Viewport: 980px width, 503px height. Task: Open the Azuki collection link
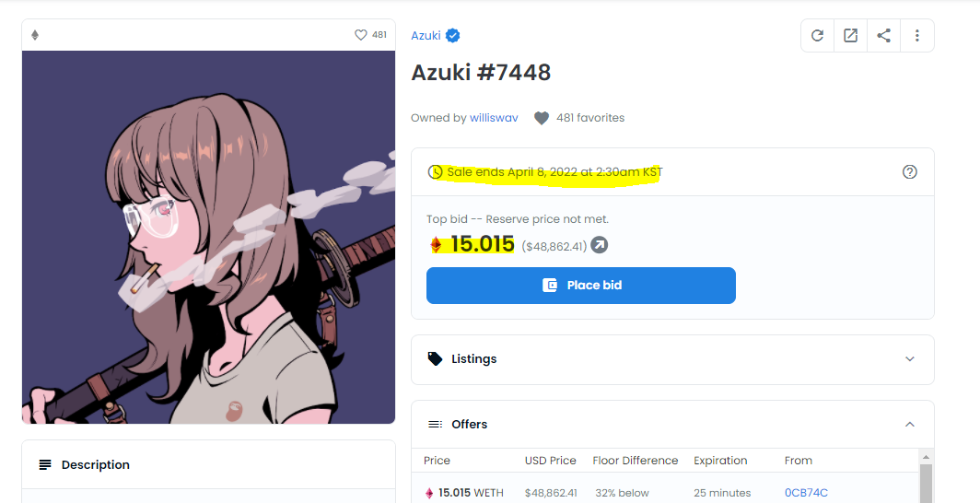point(426,36)
